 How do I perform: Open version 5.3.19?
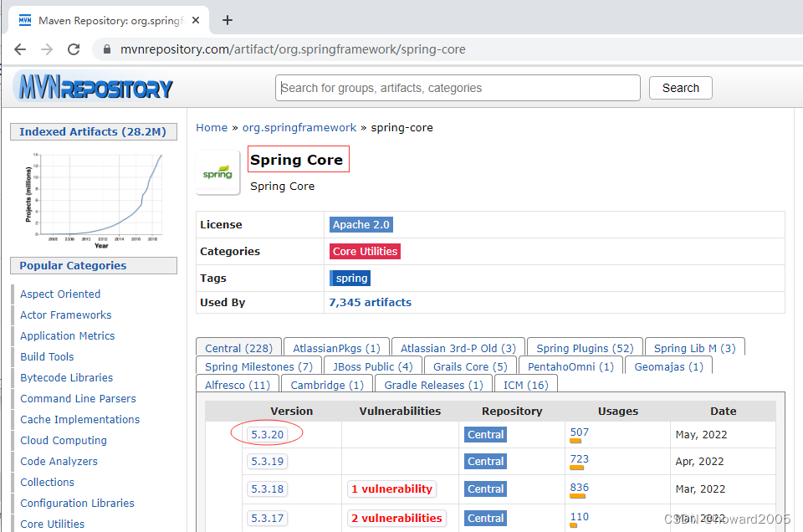pos(268,462)
